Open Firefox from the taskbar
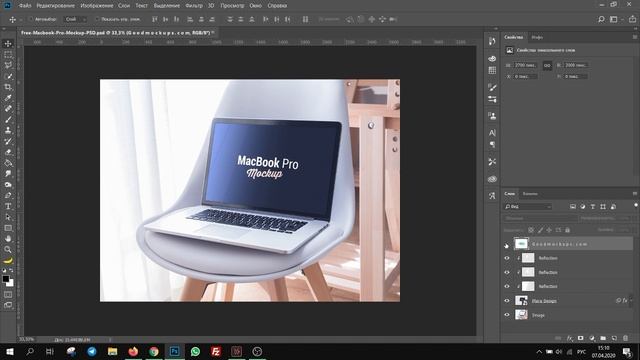The height and width of the screenshot is (360, 640). (x=133, y=351)
